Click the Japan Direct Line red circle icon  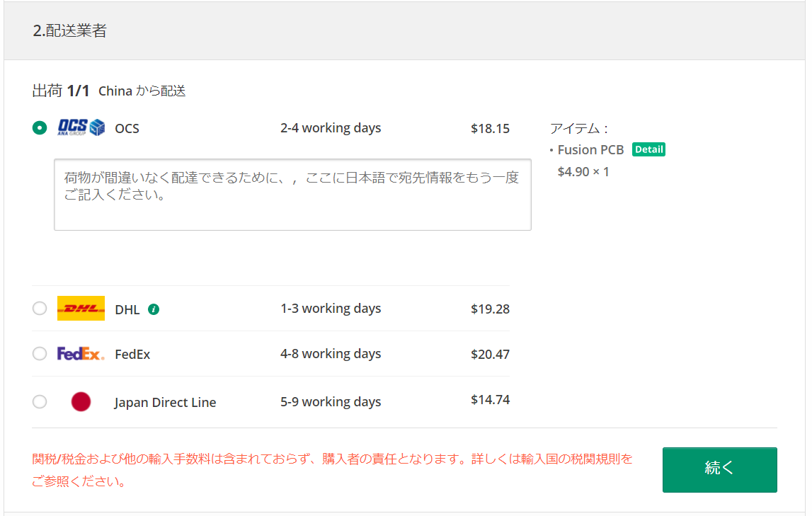[x=81, y=401]
